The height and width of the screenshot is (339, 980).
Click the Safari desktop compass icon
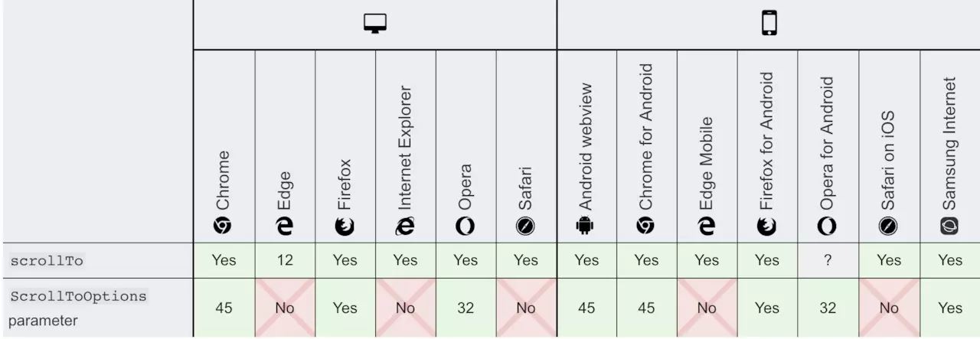click(x=526, y=226)
